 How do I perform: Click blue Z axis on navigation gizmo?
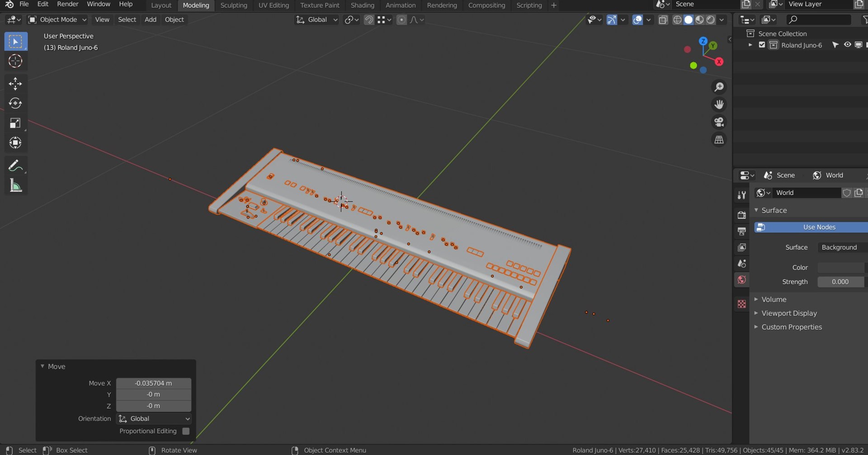click(703, 41)
